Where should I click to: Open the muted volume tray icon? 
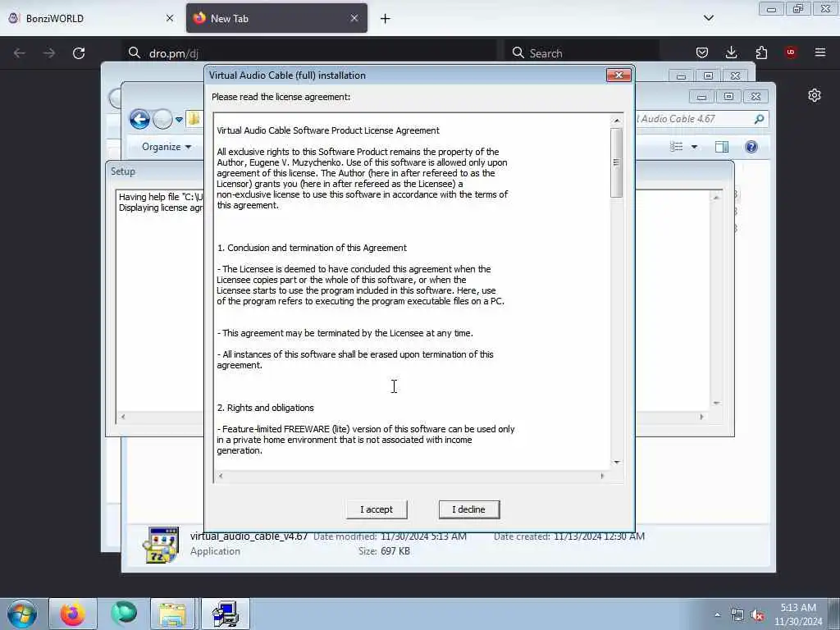click(x=757, y=615)
